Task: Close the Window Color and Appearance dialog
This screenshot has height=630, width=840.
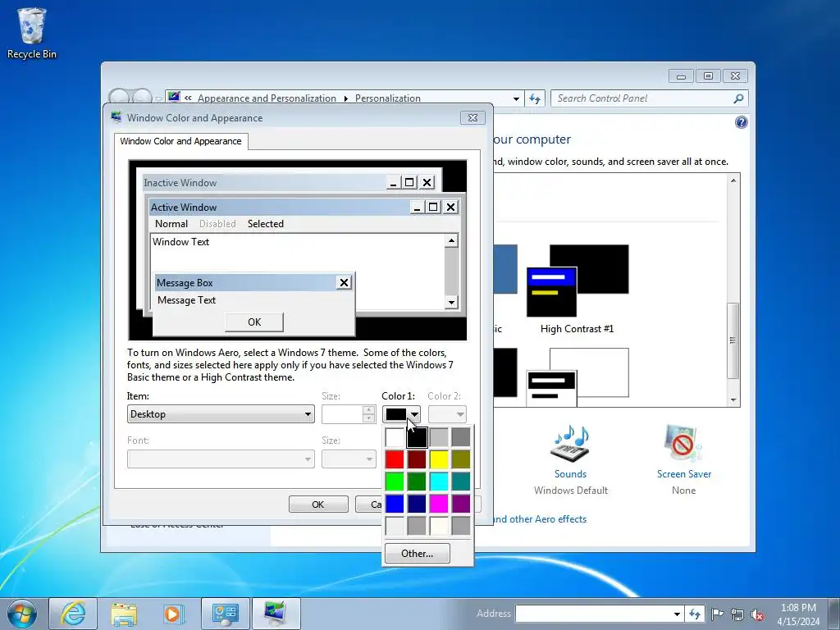Action: coord(472,118)
